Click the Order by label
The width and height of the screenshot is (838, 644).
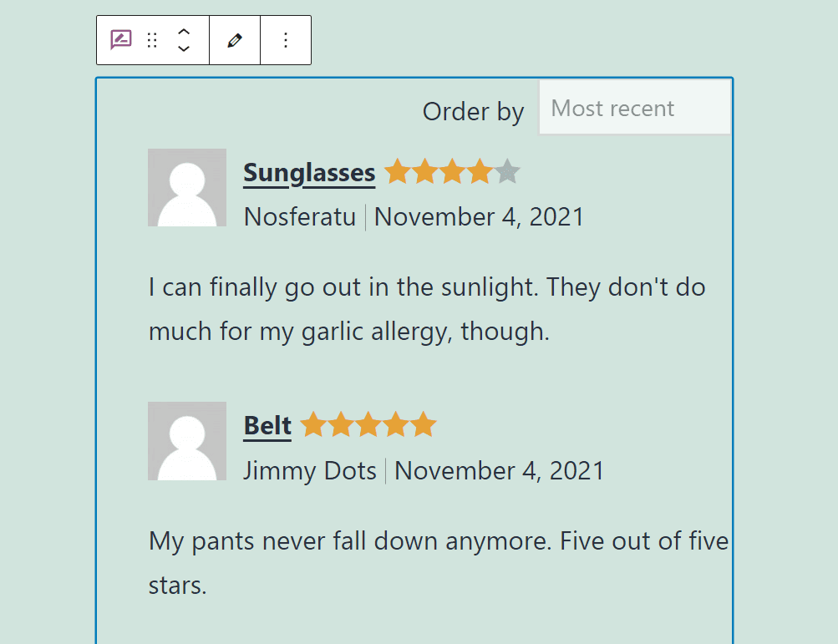tap(473, 110)
